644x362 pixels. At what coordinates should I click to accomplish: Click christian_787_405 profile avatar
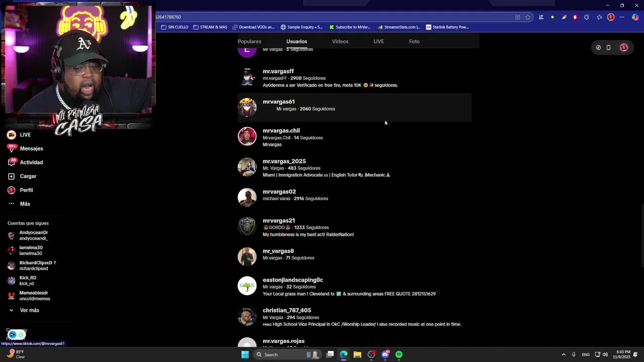pyautogui.click(x=247, y=317)
